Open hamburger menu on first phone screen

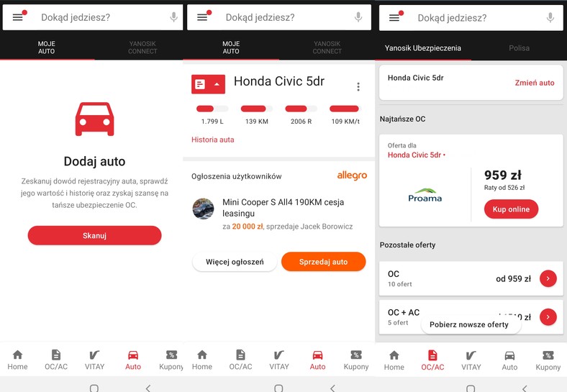[18, 17]
